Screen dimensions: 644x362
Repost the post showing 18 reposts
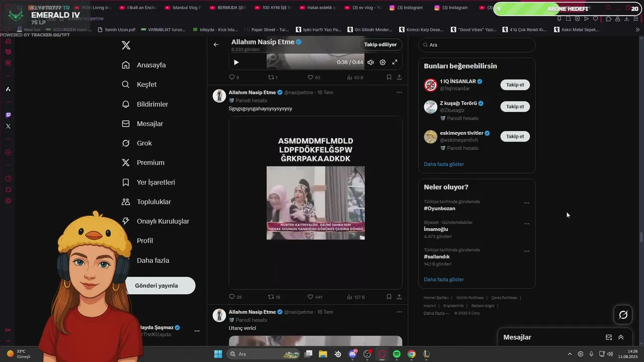[x=274, y=297]
